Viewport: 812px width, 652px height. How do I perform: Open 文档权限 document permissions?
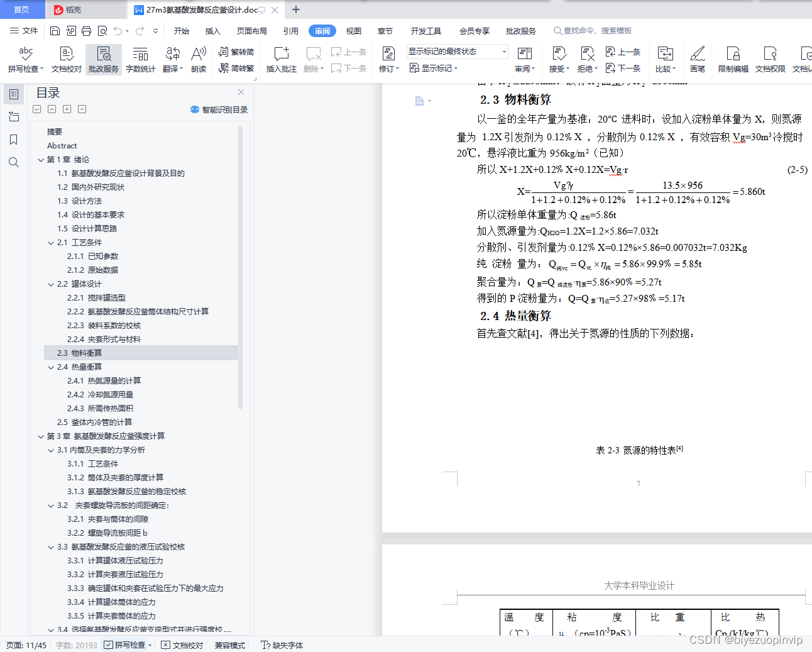coord(770,60)
